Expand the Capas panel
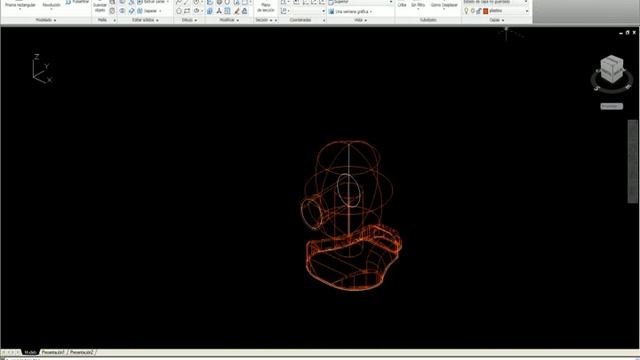Viewport: 640px width, 360px height. coord(497,20)
